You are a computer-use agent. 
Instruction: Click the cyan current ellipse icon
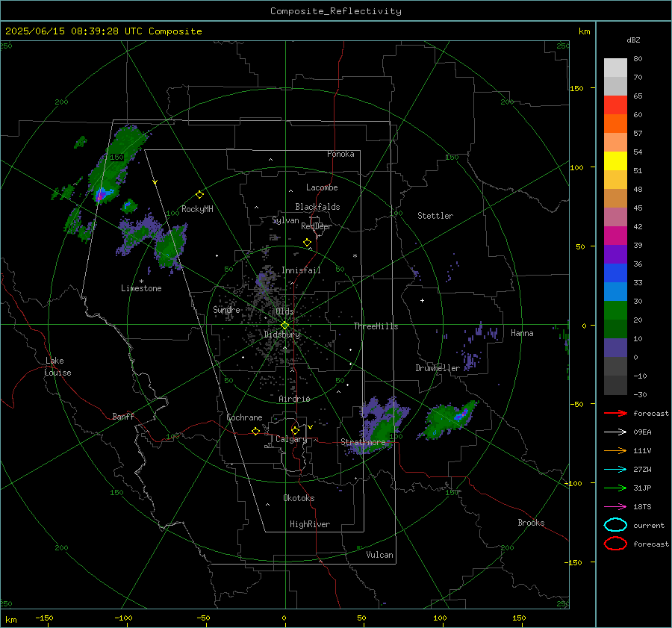(615, 525)
